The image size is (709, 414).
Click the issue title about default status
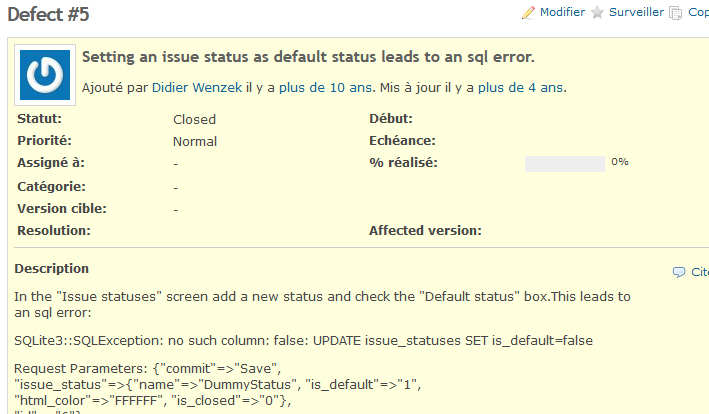pos(308,57)
